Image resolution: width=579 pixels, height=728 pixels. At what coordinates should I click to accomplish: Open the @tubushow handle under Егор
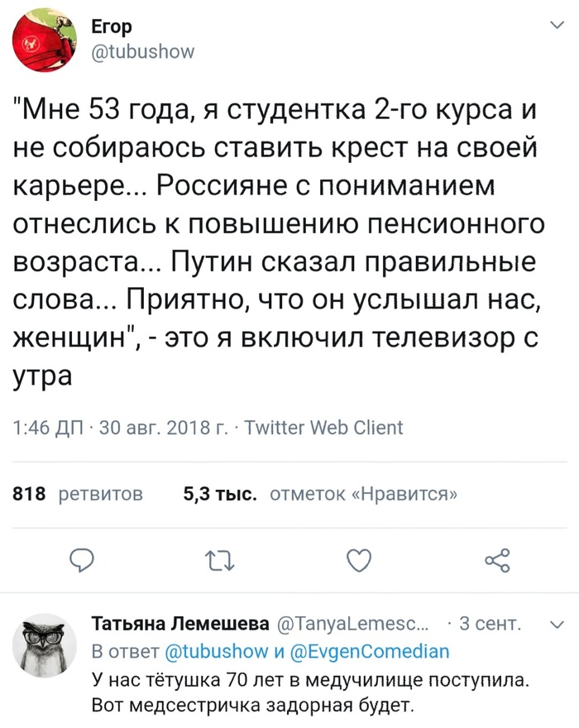[141, 52]
